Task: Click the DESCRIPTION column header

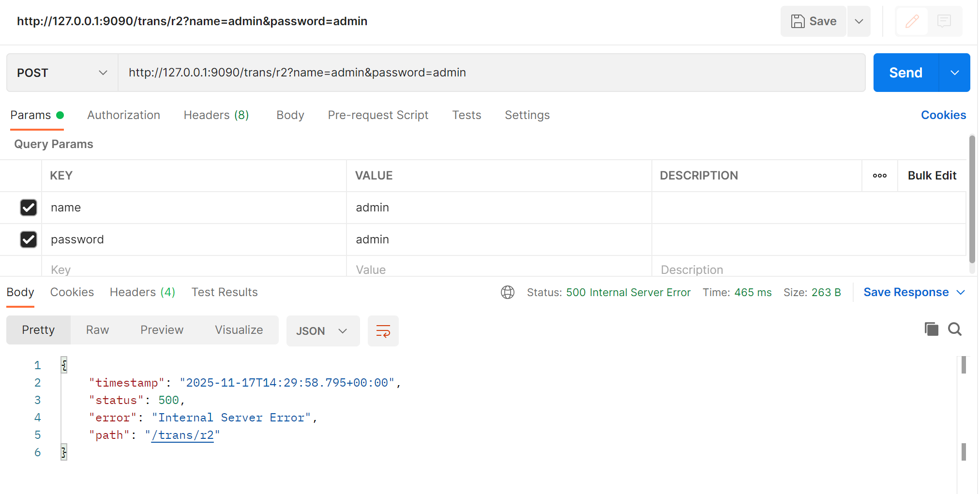Action: pos(699,176)
